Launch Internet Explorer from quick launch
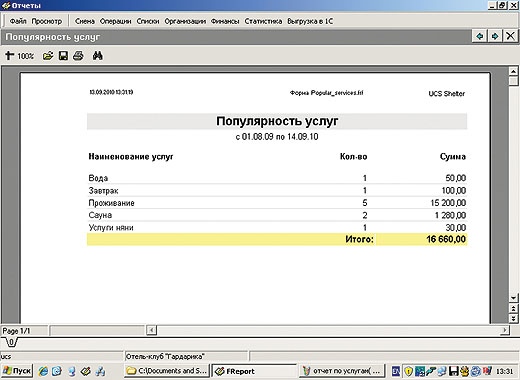This screenshot has height=380, width=520. coord(43,371)
